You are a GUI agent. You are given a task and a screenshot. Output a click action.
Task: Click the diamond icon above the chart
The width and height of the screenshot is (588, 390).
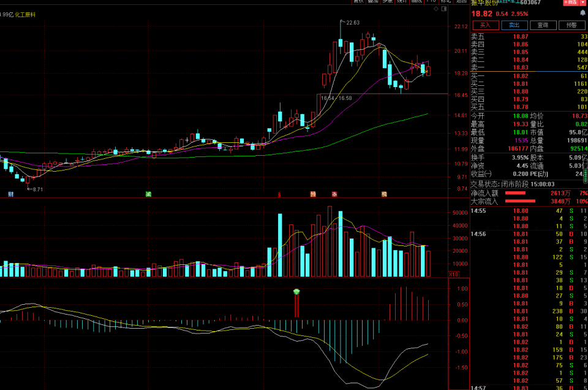(x=436, y=9)
